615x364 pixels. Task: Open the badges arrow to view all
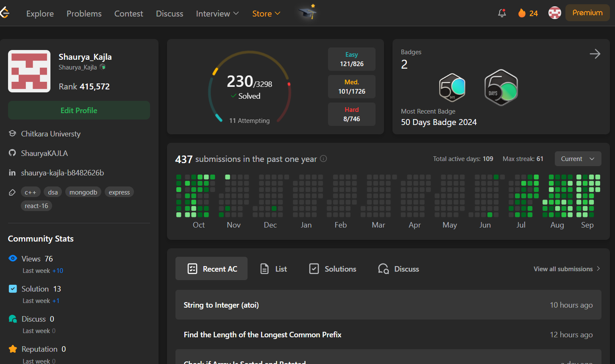point(595,54)
